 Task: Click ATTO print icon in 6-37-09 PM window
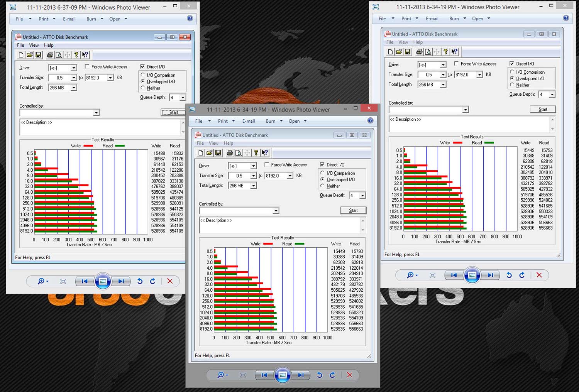pos(50,55)
